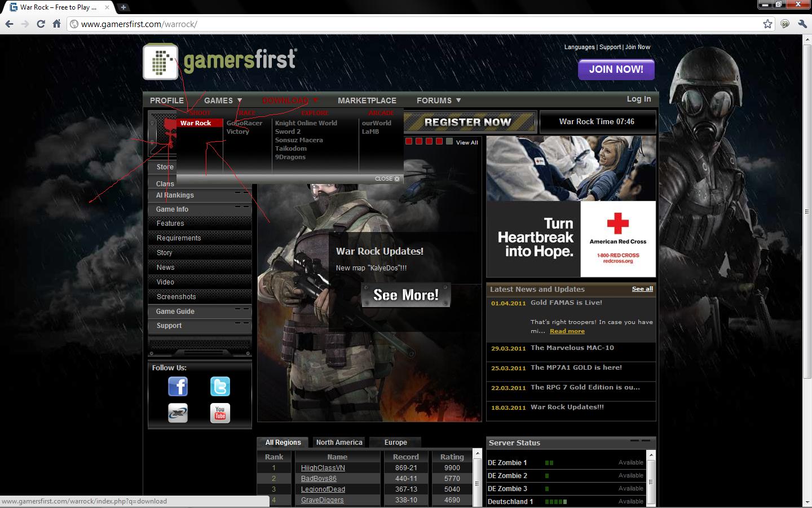Open the PROFILE menu item
This screenshot has width=812, height=508.
(x=167, y=100)
